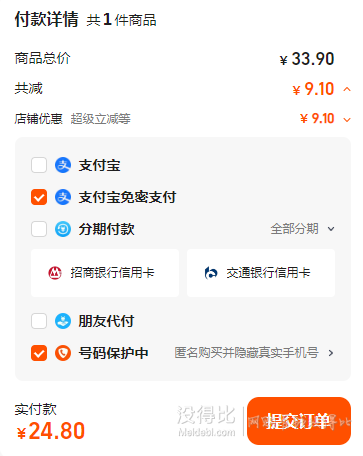363x456 pixels.
Task: Click the Bank of Communications logo
Action: click(x=211, y=273)
